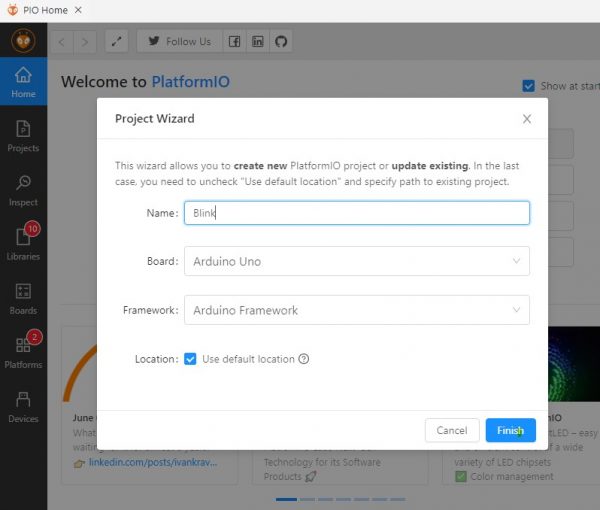The image size is (600, 510).
Task: Open the Libraries sidebar section
Action: (23, 244)
